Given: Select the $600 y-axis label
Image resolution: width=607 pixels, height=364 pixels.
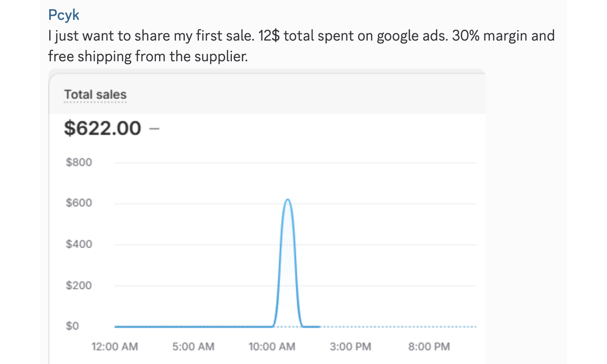Looking at the screenshot, I should (x=79, y=203).
